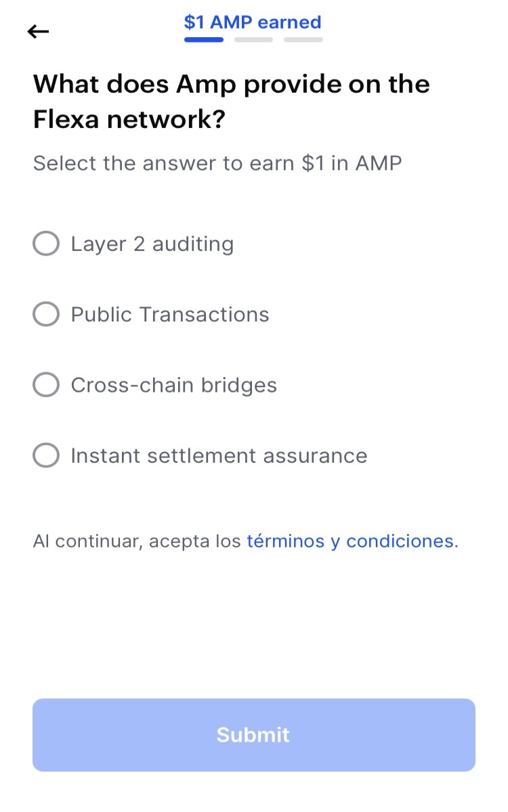Tap the Public Transactions answer text
508x812 pixels.
tap(170, 315)
